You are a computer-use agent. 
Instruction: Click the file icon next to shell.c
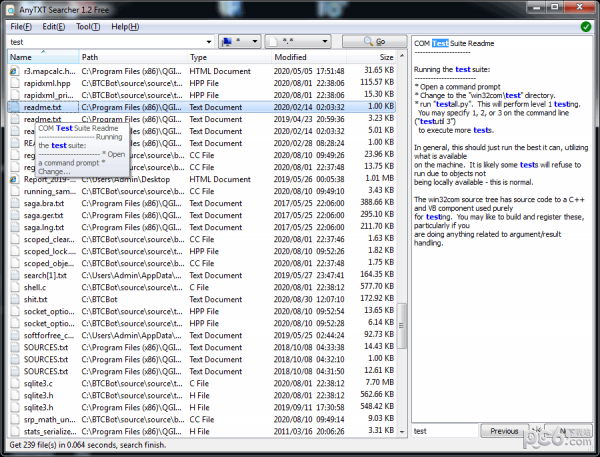[x=15, y=287]
